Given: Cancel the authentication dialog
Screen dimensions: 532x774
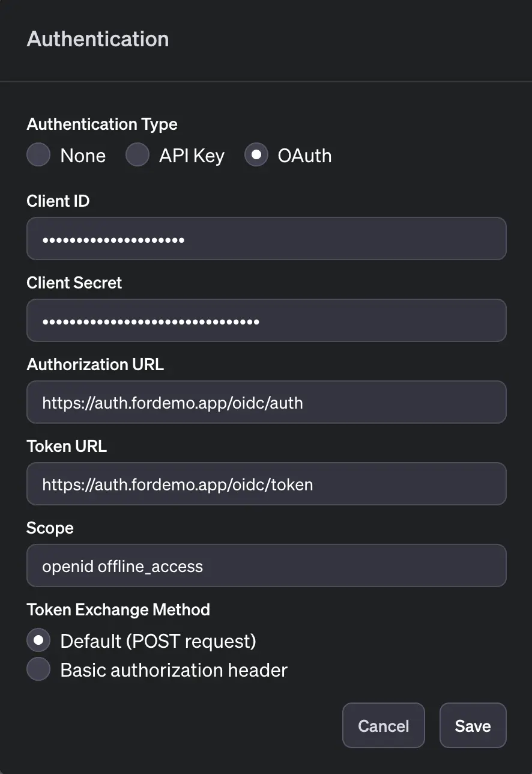Looking at the screenshot, I should (383, 725).
